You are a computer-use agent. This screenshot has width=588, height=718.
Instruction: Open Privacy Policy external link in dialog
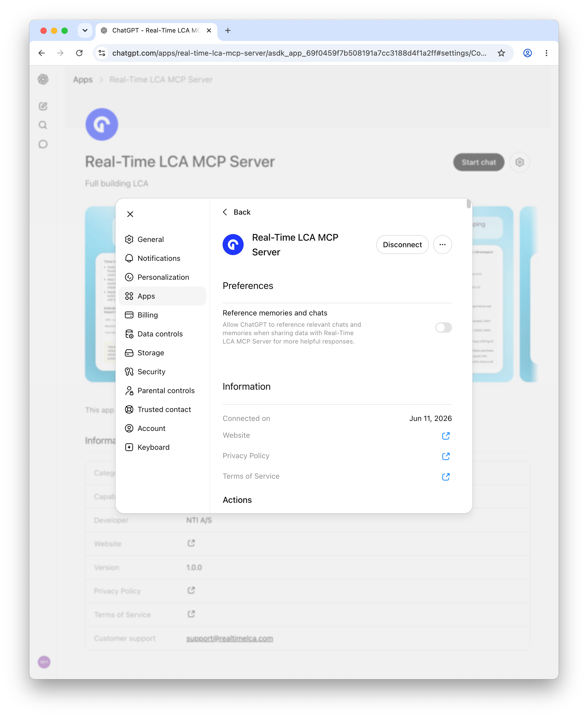[x=446, y=456]
